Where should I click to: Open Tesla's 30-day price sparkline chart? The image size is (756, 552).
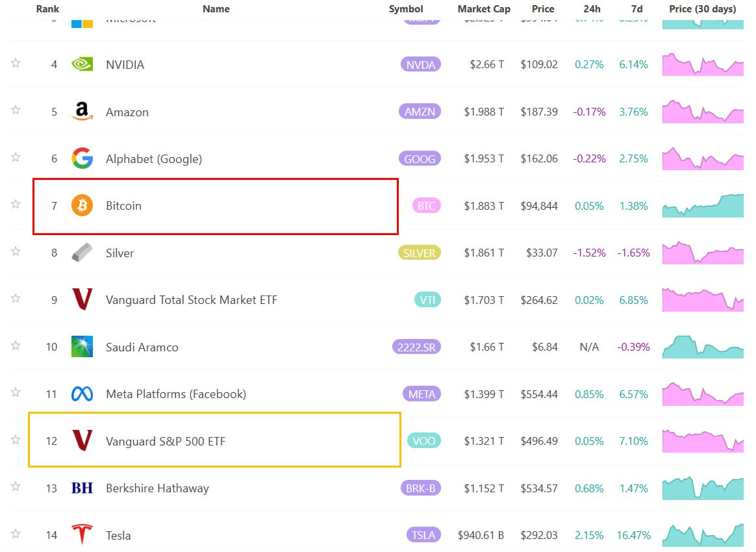703,535
